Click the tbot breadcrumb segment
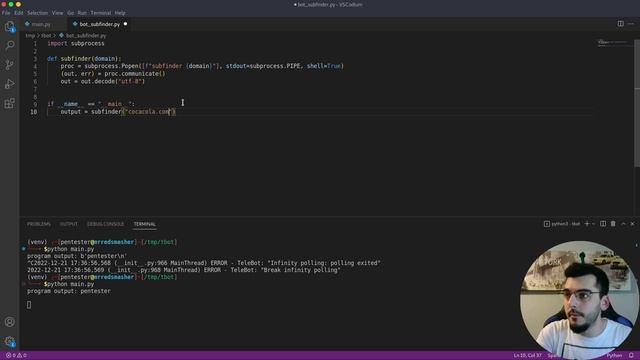Screen dimensions: 640x360 (x=46, y=36)
